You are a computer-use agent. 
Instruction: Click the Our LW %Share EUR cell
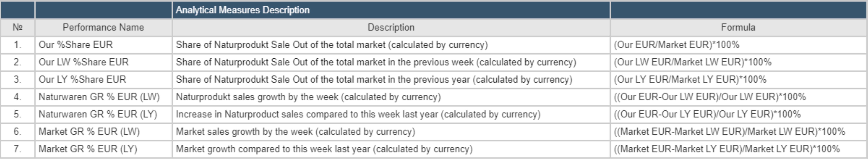tap(84, 62)
